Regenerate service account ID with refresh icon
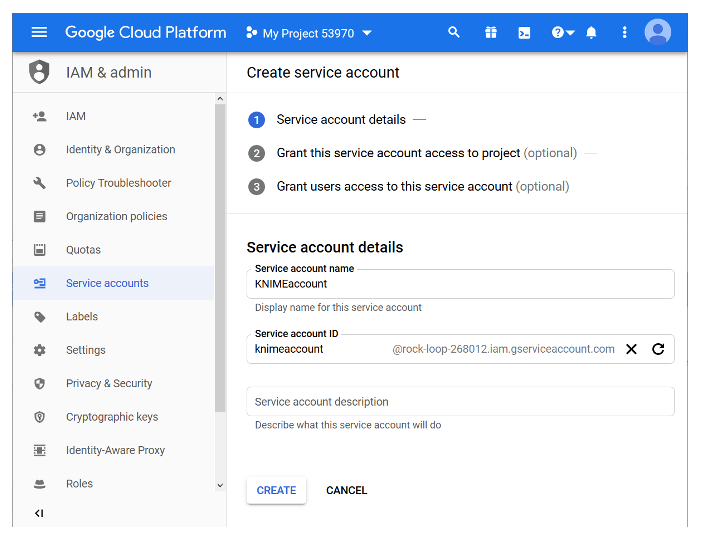Screen dimensions: 701x533 pyautogui.click(x=658, y=349)
